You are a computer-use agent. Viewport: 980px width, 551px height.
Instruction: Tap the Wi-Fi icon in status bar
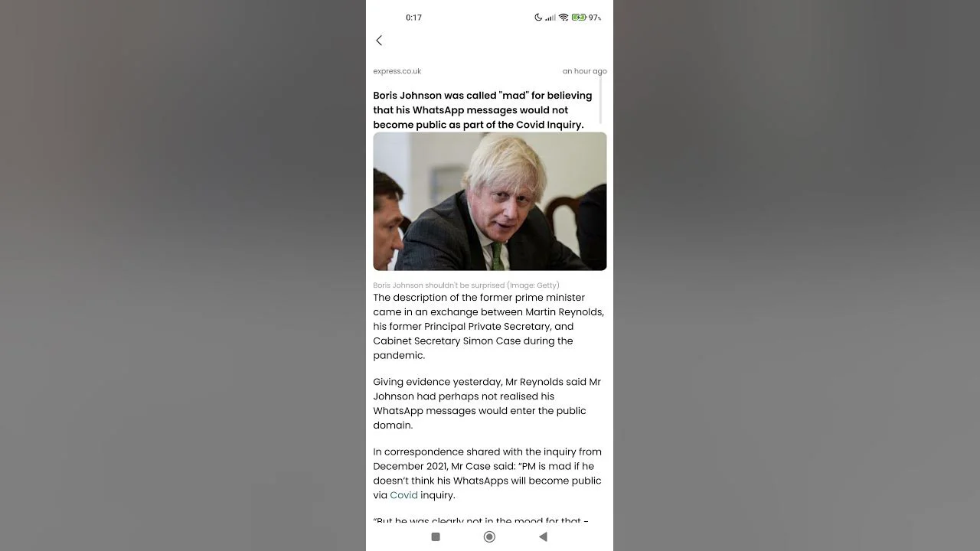tap(563, 17)
